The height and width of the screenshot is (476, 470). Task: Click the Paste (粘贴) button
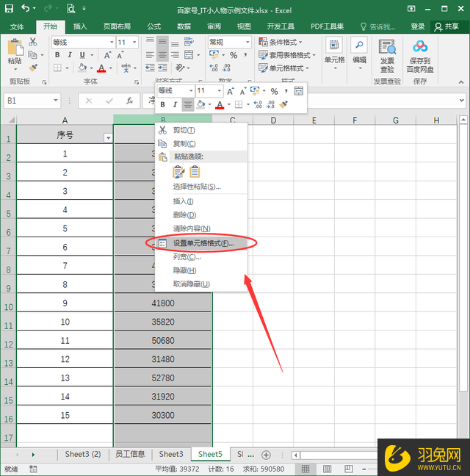click(x=15, y=54)
